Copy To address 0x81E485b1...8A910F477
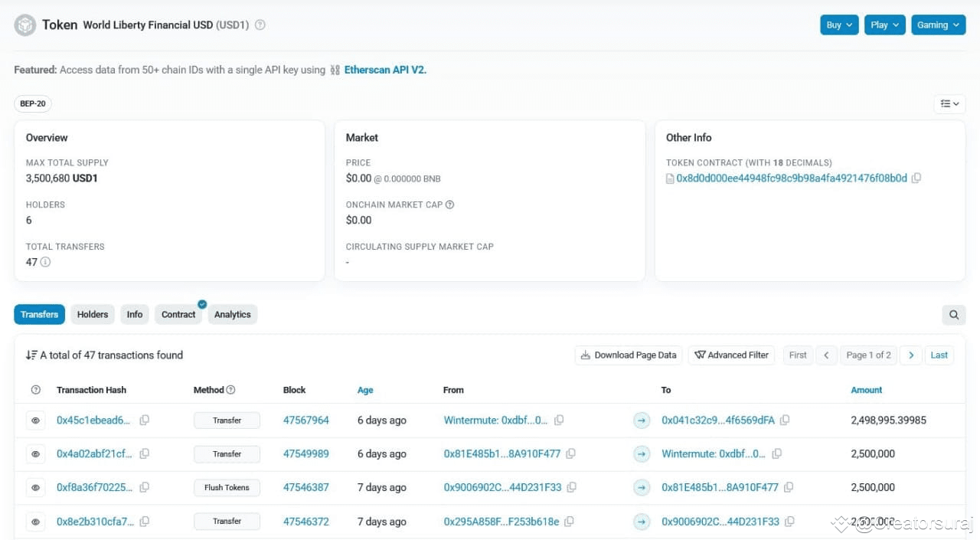 point(789,487)
